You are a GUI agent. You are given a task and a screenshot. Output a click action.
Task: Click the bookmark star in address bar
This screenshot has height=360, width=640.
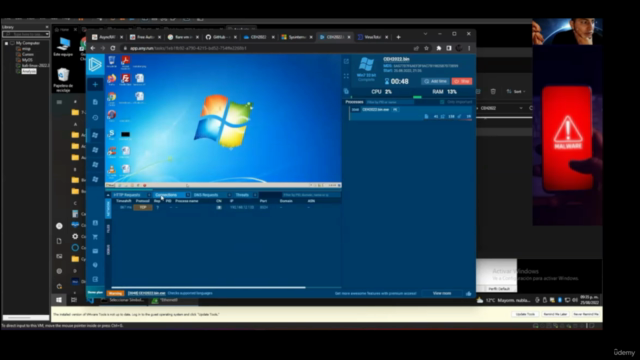point(427,48)
